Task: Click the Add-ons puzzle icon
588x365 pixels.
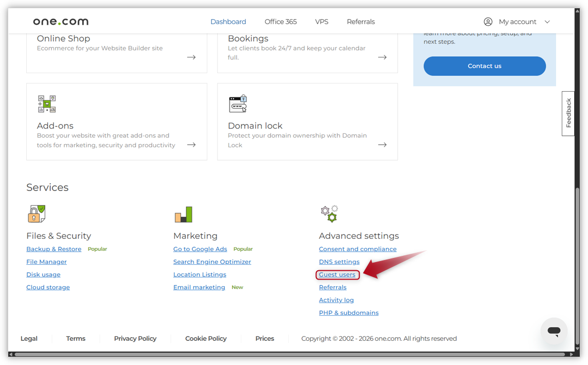Action: [x=47, y=103]
